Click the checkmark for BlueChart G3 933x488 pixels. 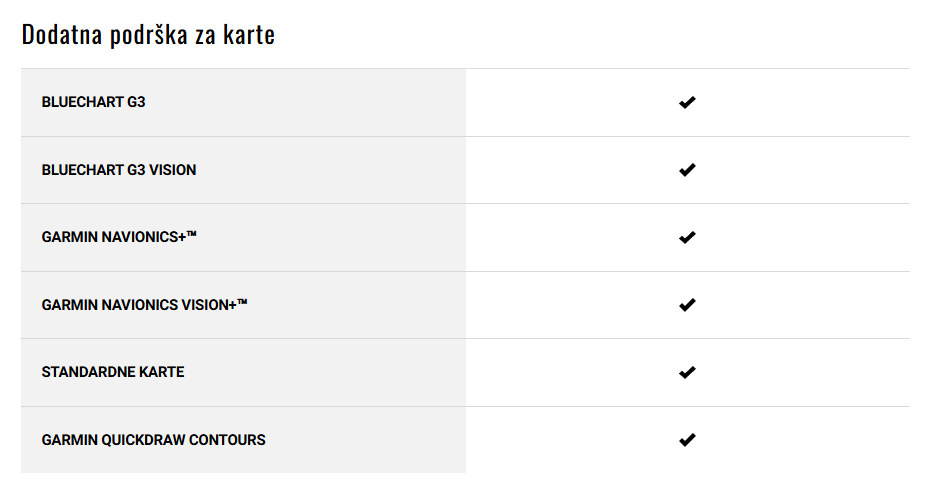tap(687, 102)
